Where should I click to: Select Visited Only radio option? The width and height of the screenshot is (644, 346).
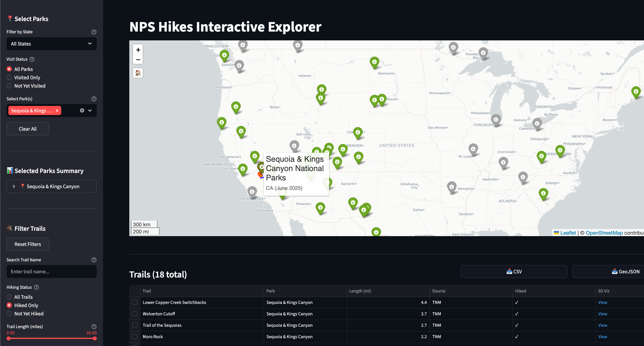pyautogui.click(x=9, y=77)
